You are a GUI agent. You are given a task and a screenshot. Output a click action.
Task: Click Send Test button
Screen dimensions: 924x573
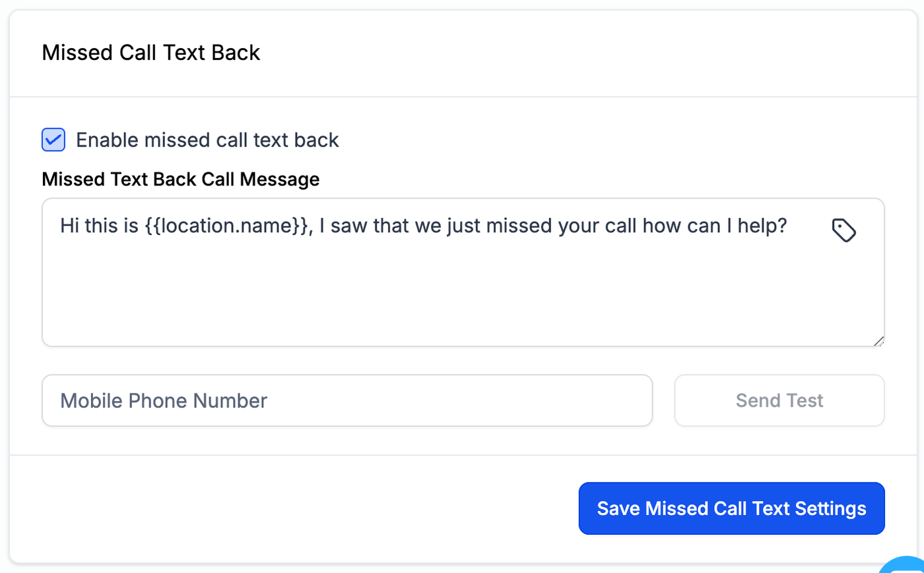pos(779,401)
